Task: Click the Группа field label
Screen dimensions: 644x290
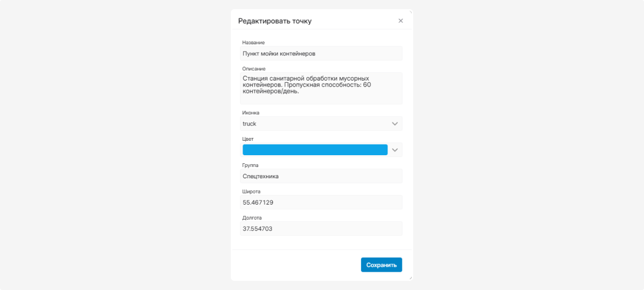Action: click(x=251, y=165)
